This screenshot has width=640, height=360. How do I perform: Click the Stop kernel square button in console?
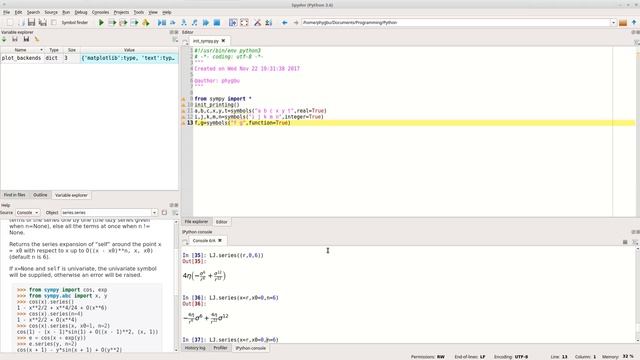625,242
